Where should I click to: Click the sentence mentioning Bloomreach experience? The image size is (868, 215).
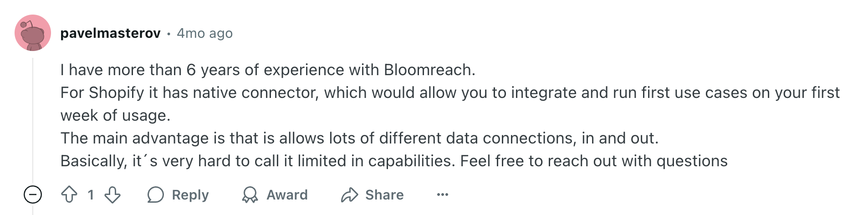268,70
